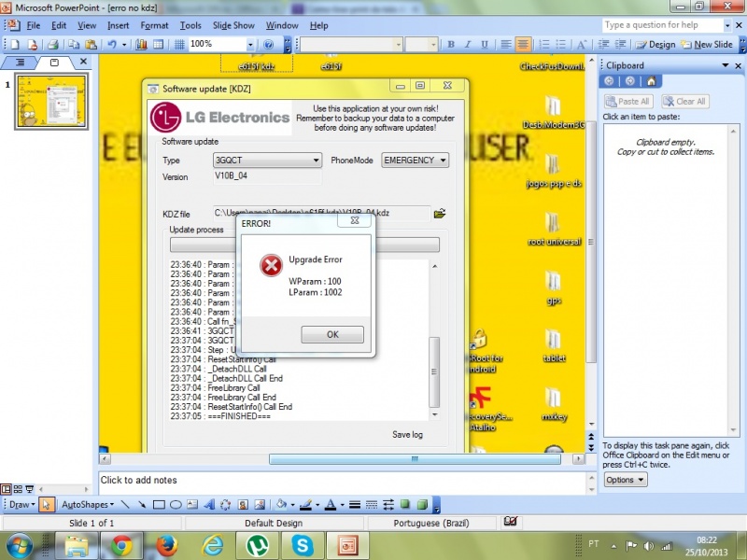Click the Increase Font Size icon
The width and height of the screenshot is (747, 560).
pos(582,45)
